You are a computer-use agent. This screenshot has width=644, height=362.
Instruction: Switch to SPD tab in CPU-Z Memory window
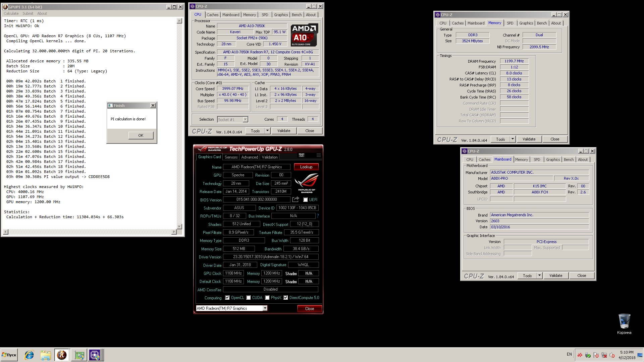click(x=510, y=23)
